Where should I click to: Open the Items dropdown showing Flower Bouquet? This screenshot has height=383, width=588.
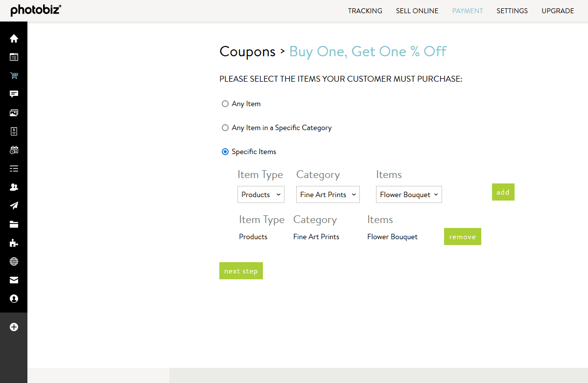(409, 194)
